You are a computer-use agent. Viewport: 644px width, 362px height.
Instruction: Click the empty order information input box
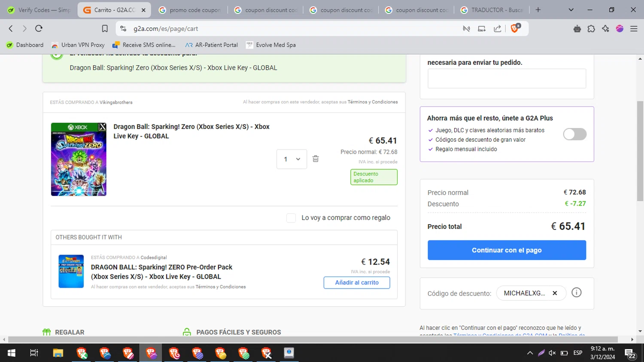coord(507,79)
